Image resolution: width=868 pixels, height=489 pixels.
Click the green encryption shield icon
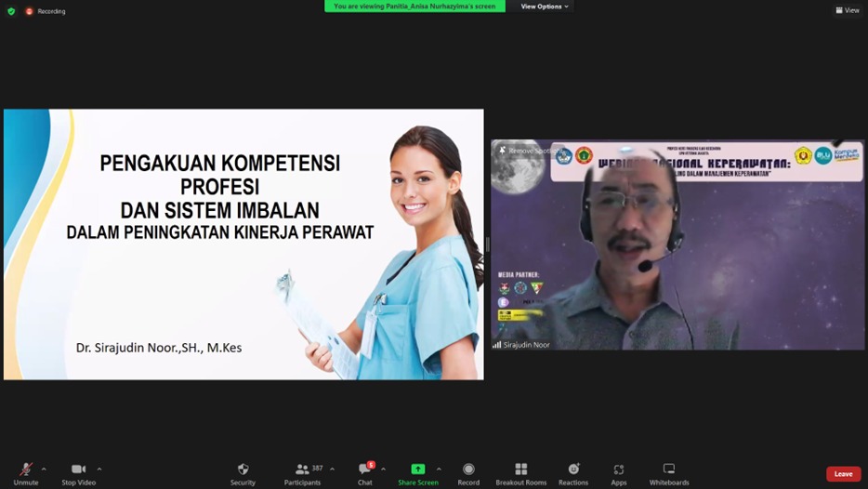[x=11, y=11]
